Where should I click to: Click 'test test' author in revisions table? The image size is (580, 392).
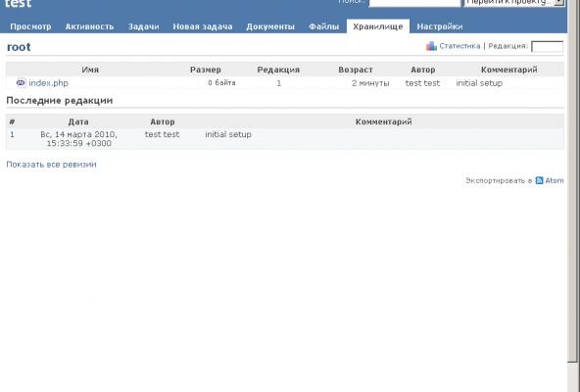[162, 134]
